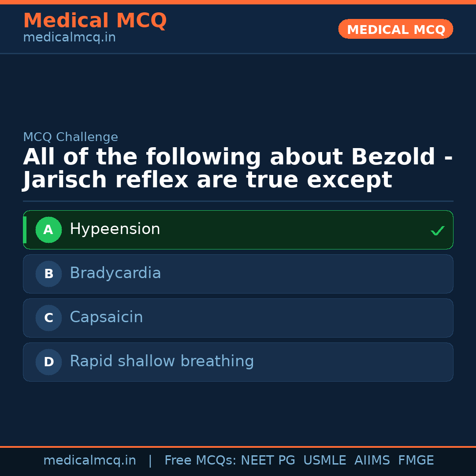The image size is (476, 476).
Task: Click USMLE in the footer
Action: (x=324, y=461)
